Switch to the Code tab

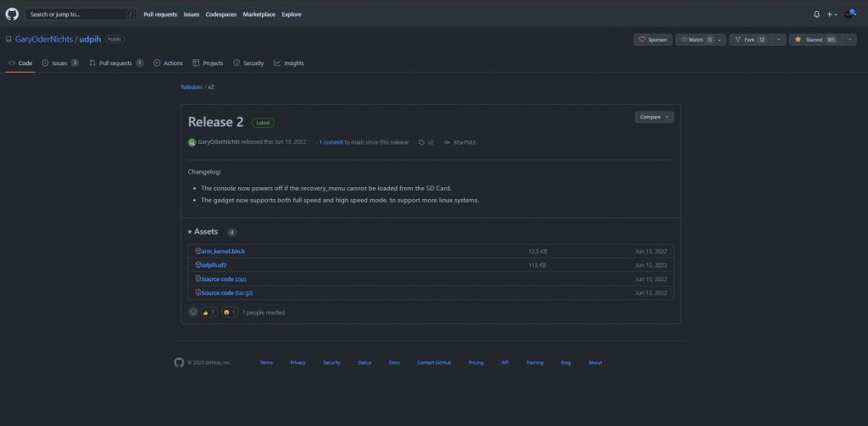coord(20,63)
